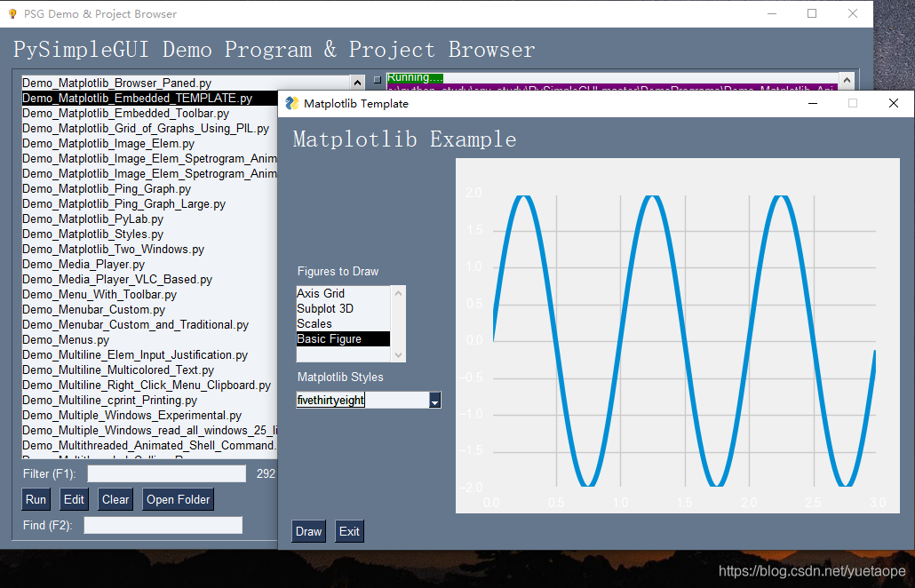The width and height of the screenshot is (915, 588).
Task: Click the pane sash handle square
Action: pos(377,79)
